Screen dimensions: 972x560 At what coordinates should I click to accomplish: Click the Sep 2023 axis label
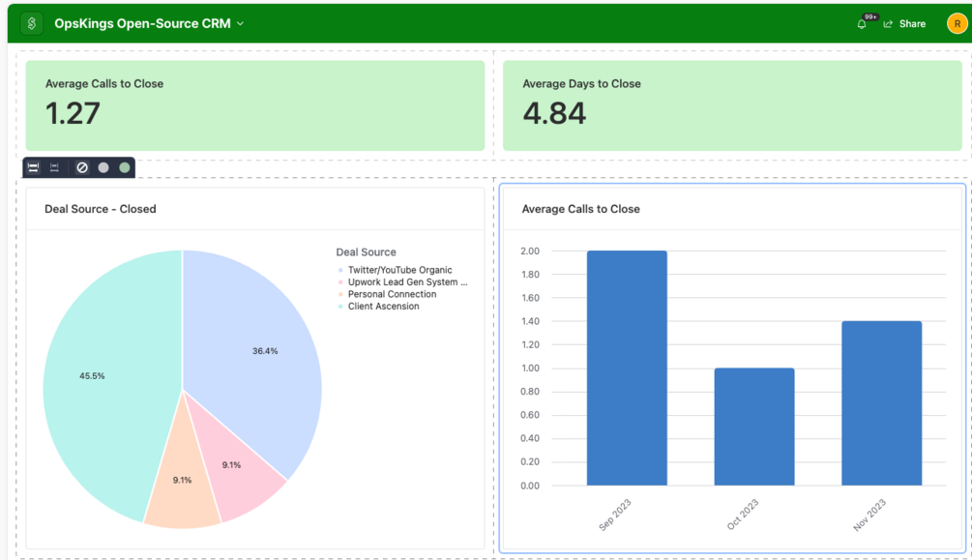pos(615,515)
